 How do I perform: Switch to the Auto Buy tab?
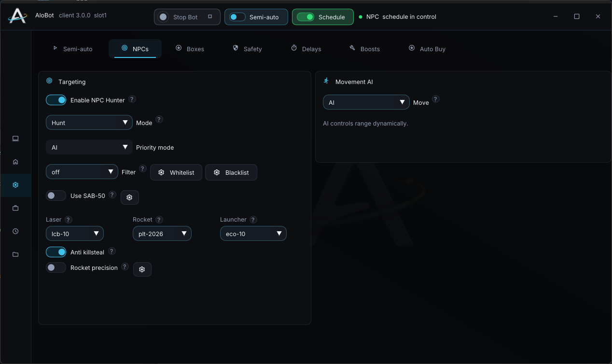tap(427, 49)
